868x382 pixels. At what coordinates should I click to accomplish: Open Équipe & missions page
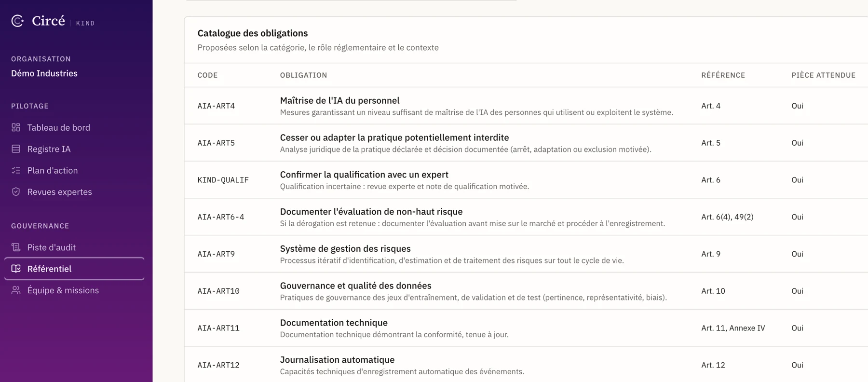(74, 290)
